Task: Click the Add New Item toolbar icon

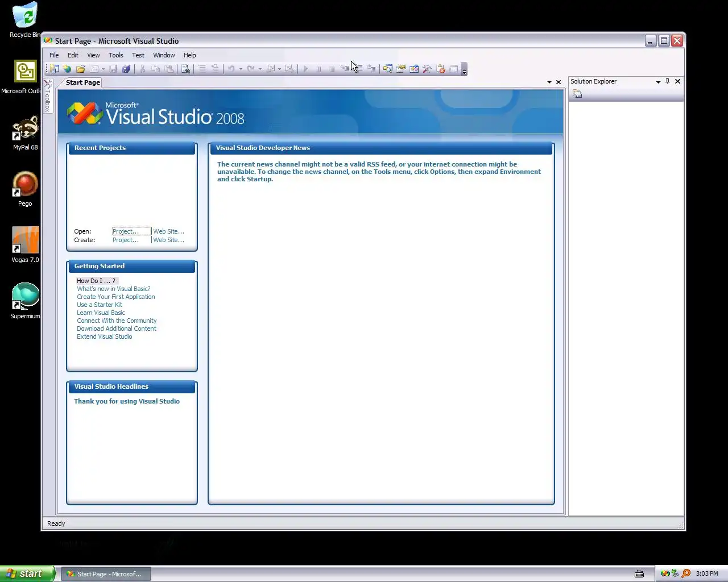Action: pos(94,69)
